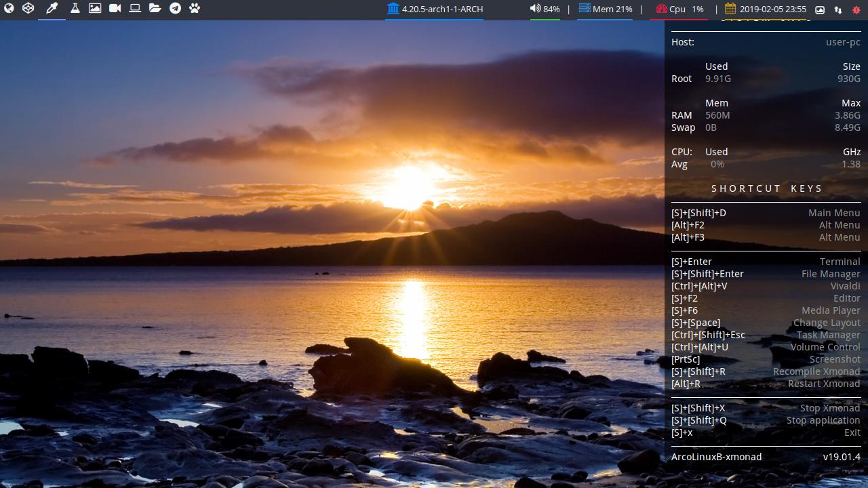The height and width of the screenshot is (488, 868).
Task: Click the RAM used value 560M
Action: coord(717,115)
